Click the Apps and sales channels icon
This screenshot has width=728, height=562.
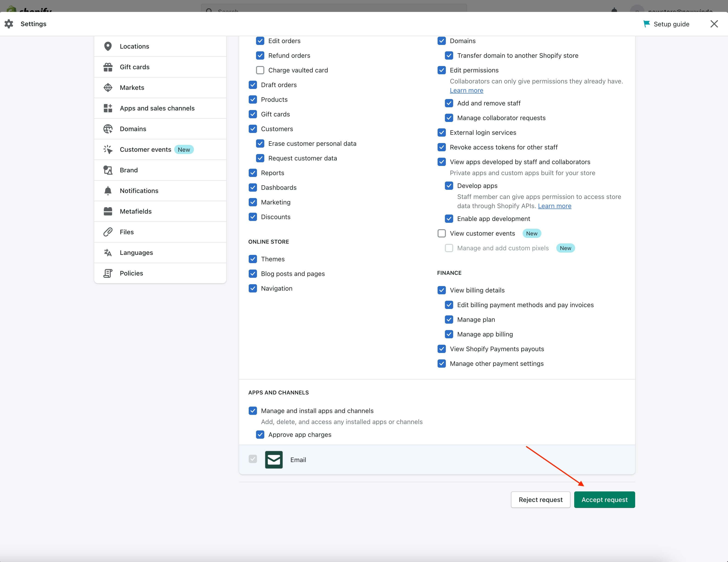pyautogui.click(x=108, y=108)
